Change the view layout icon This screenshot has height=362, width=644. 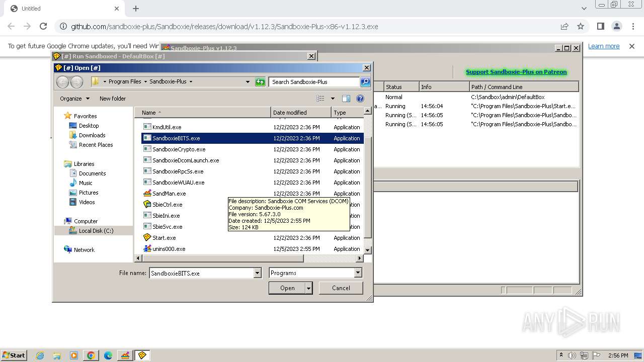pyautogui.click(x=320, y=99)
